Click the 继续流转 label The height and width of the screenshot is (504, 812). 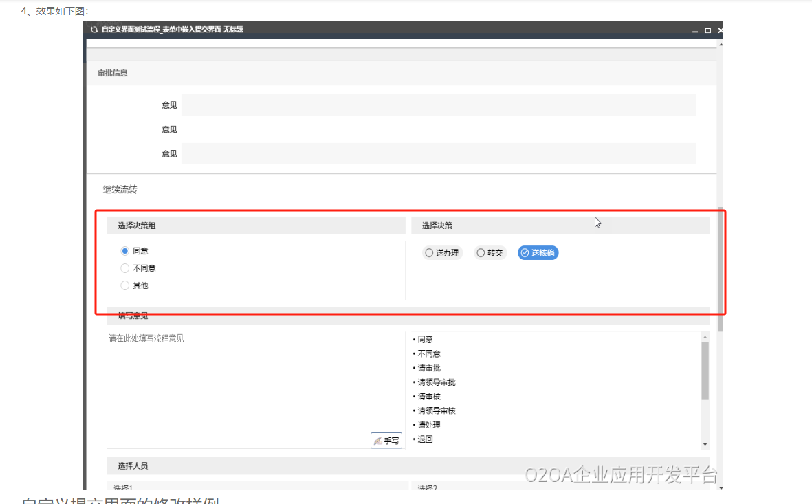point(120,189)
